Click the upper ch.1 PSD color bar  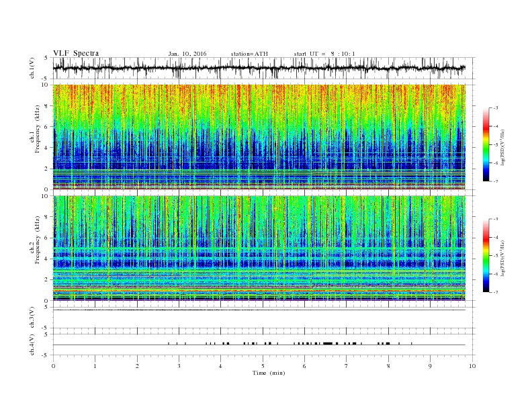pyautogui.click(x=486, y=144)
